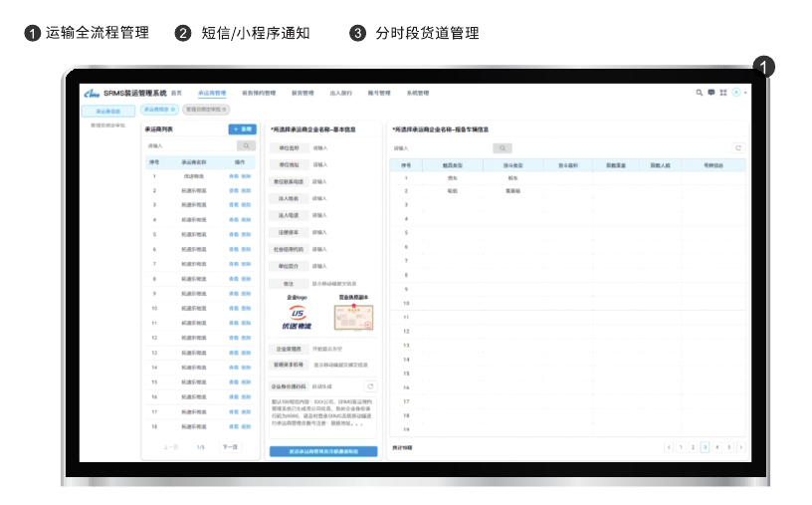
Task: Click the user avatar icon
Action: pos(735,93)
